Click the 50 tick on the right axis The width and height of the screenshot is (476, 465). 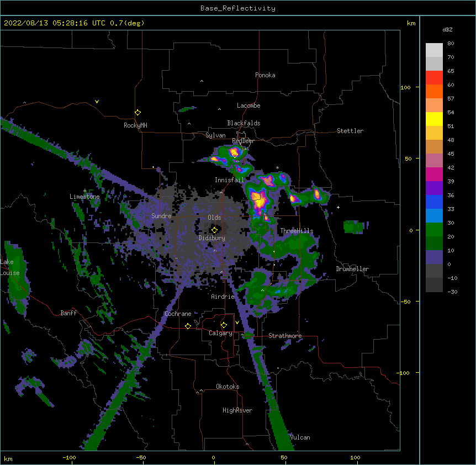pyautogui.click(x=408, y=158)
